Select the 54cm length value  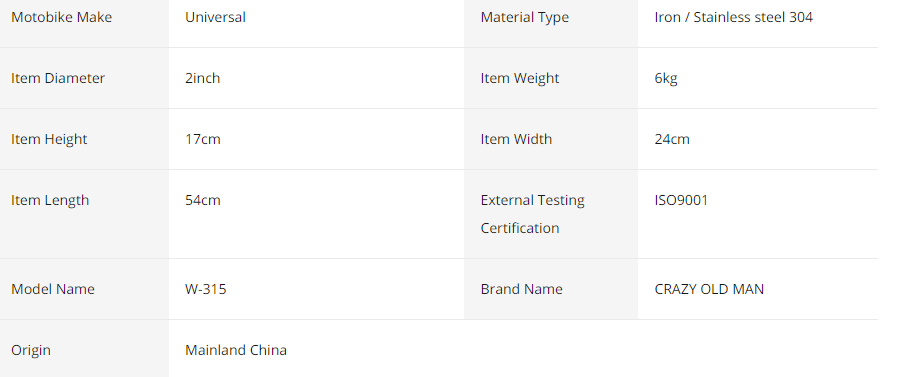203,200
